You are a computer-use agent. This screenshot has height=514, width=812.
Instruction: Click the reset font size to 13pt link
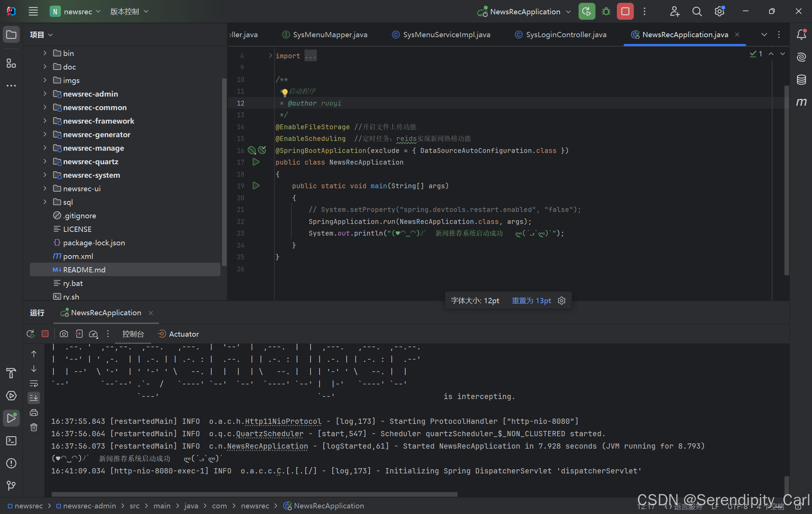point(531,301)
